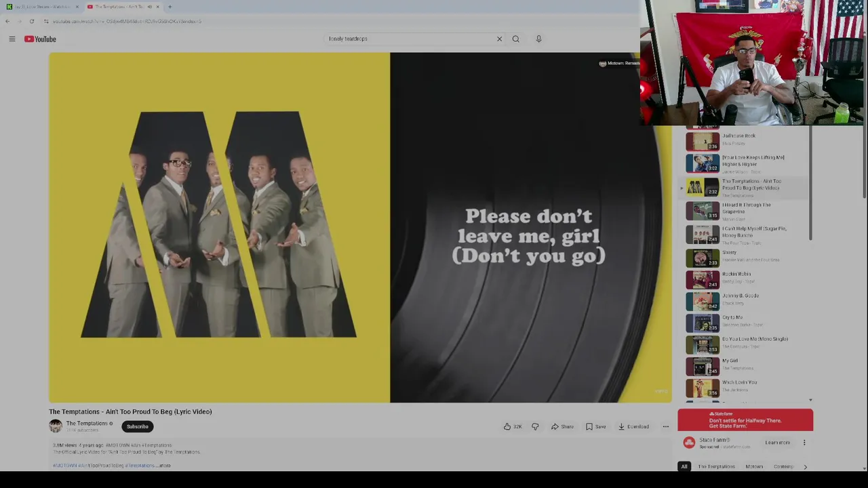Play I Can't Help Myself (Sugar Pie)

(745, 235)
